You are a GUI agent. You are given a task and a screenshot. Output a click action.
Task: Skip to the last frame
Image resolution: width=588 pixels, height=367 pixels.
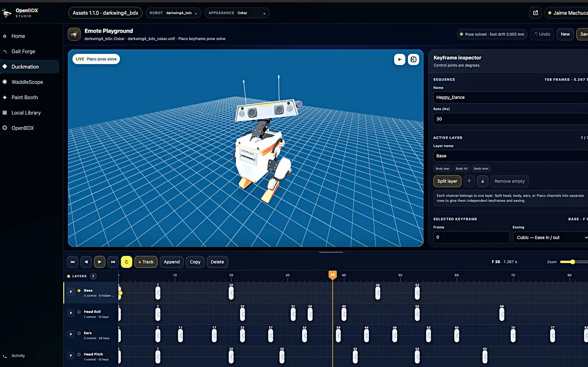pos(113,262)
